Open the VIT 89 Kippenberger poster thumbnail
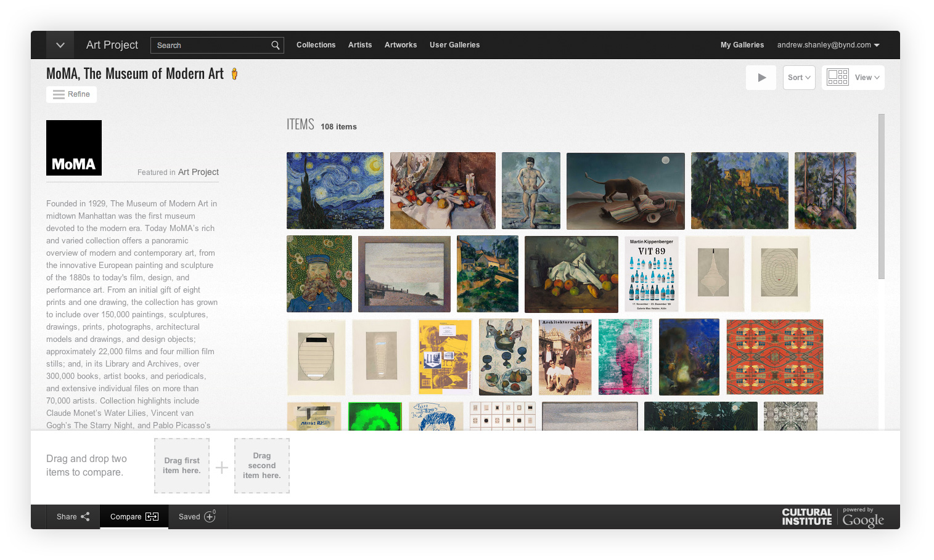 [x=652, y=274]
